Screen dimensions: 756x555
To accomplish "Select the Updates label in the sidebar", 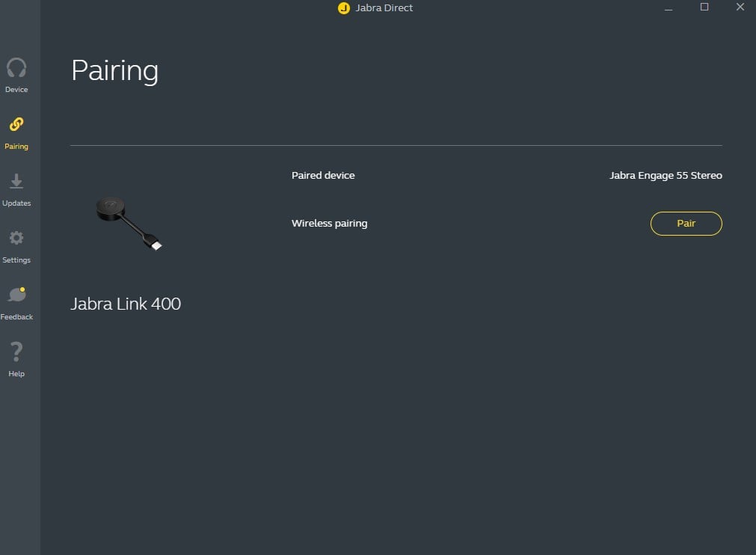I will [16, 203].
